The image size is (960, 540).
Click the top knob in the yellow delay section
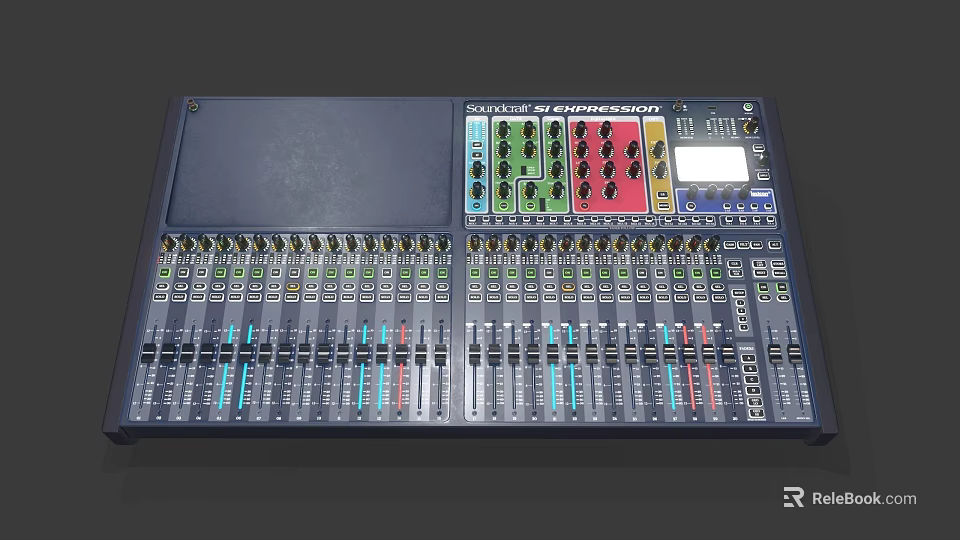658,149
